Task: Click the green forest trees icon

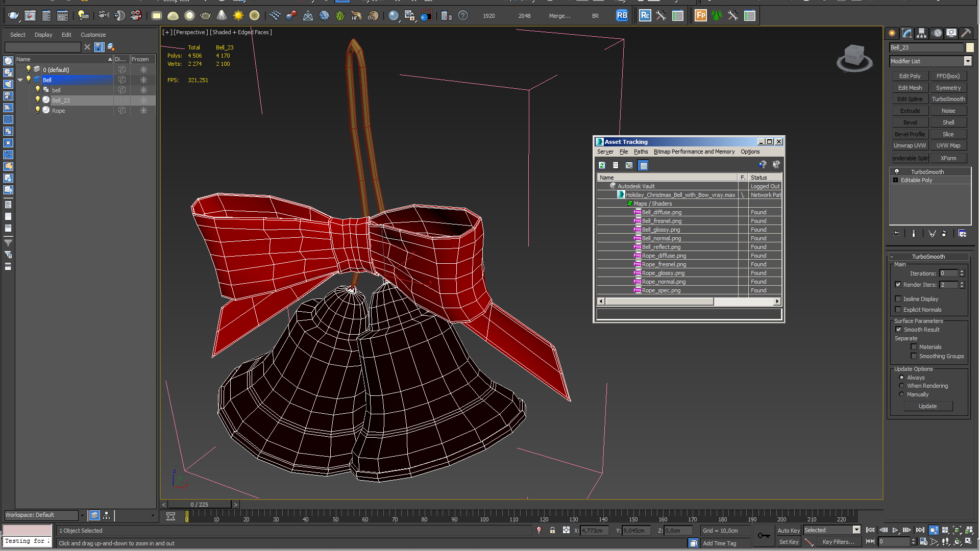Action: point(717,16)
